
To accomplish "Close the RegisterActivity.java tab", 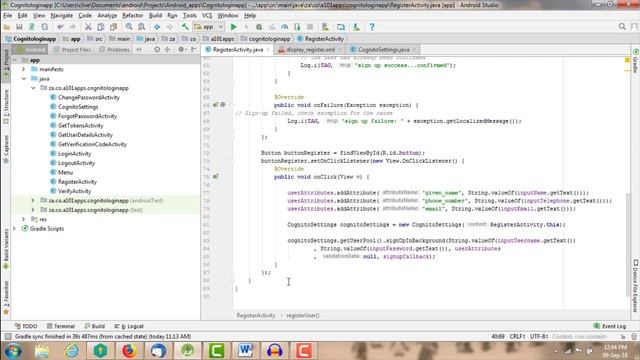I will coord(268,50).
